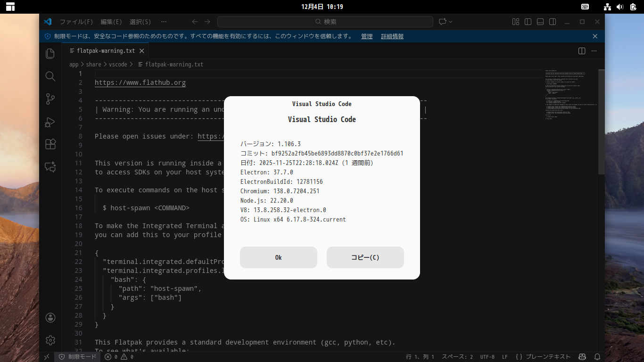This screenshot has width=644, height=362.
Task: Open the customize layout icon
Action: (516, 22)
